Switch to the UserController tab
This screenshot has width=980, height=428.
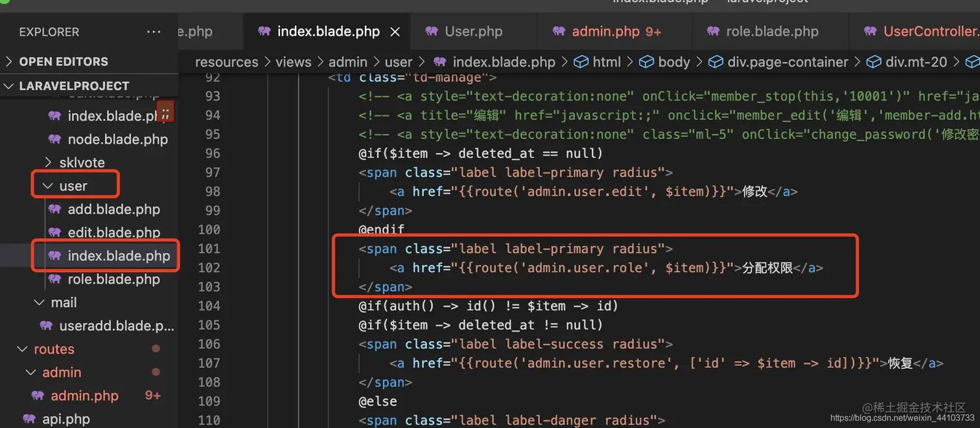[x=931, y=31]
